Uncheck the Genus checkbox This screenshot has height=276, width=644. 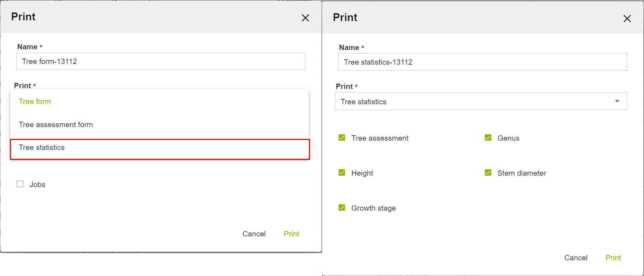(488, 138)
